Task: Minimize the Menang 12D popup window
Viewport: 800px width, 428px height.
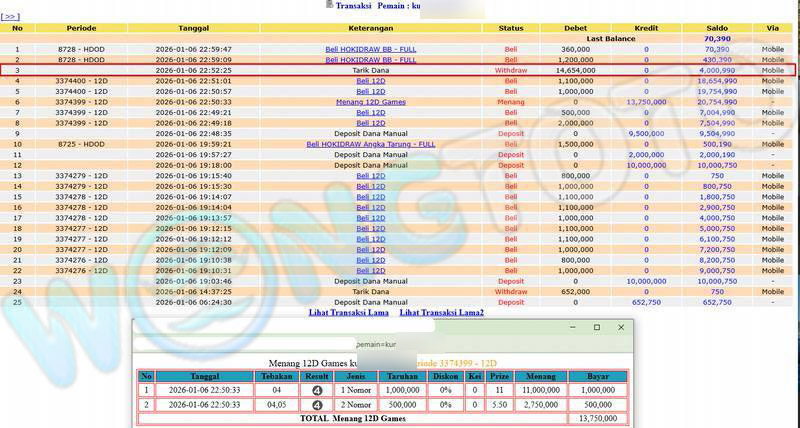Action: click(571, 327)
